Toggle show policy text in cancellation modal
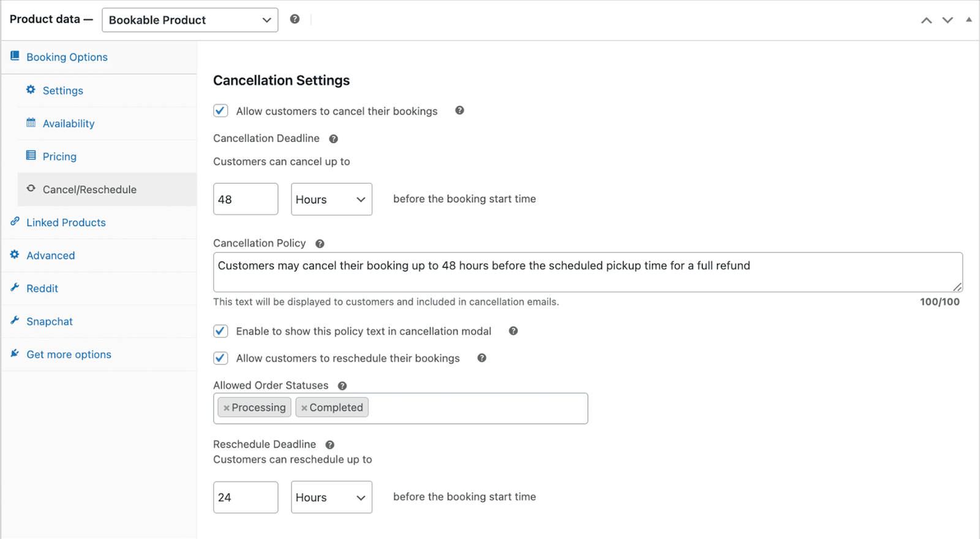The width and height of the screenshot is (980, 539). click(x=221, y=331)
